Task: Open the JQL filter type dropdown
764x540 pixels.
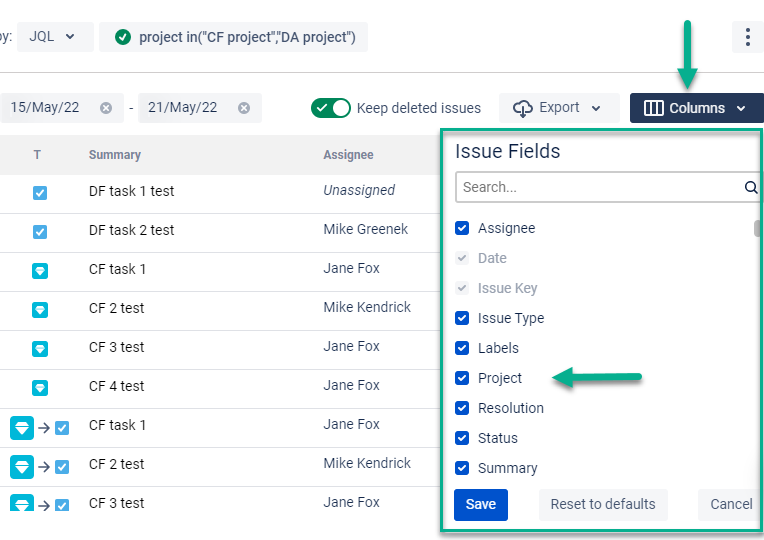Action: (x=55, y=37)
